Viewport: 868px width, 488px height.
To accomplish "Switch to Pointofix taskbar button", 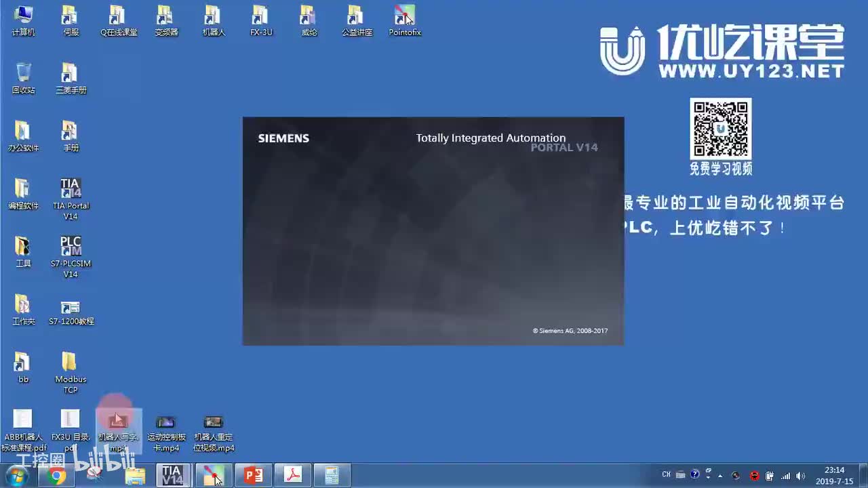I will coord(213,476).
